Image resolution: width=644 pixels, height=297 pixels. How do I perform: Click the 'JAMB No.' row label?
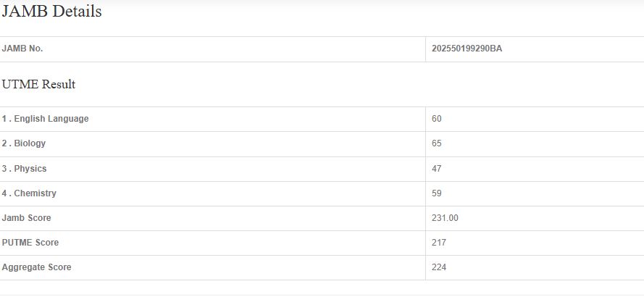[22, 49]
